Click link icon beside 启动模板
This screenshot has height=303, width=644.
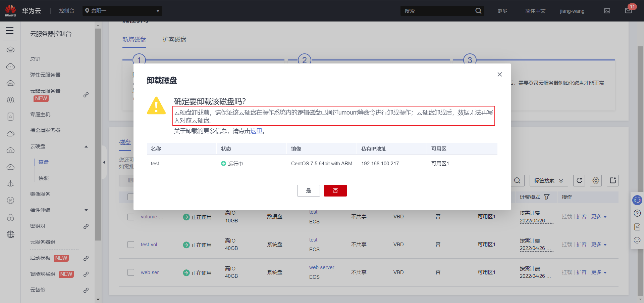[86, 258]
